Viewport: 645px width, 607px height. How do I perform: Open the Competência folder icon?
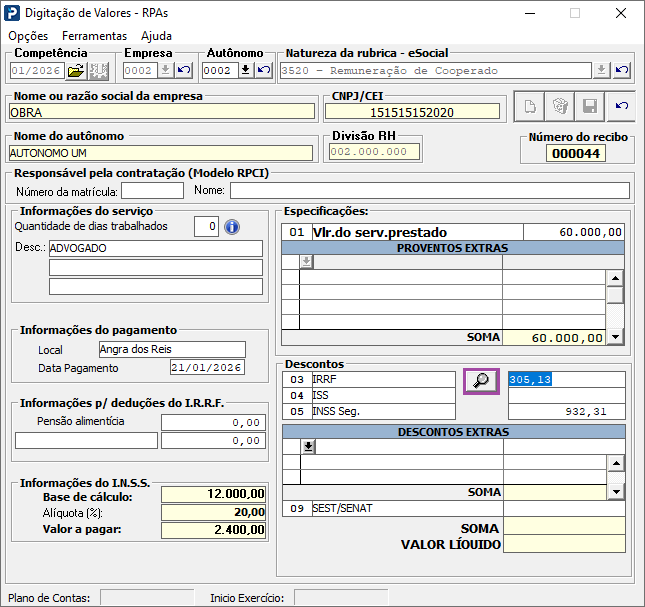coord(76,71)
